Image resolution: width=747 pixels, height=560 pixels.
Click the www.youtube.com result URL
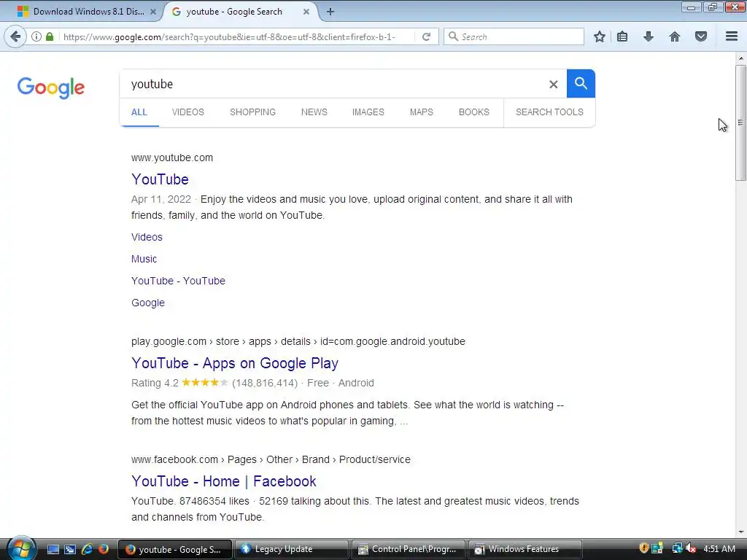click(172, 157)
